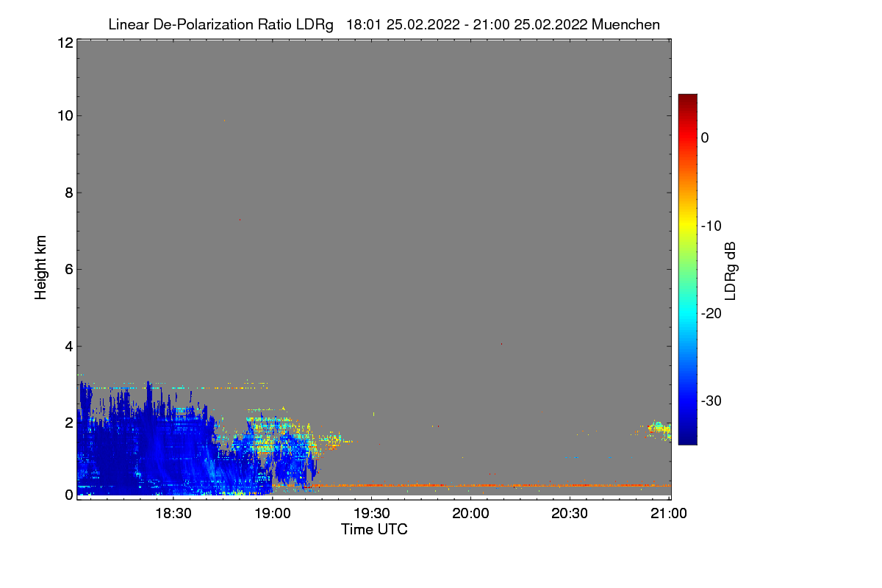Click the colorbar value '-20'
Screen dimensions: 882x588
click(x=711, y=313)
